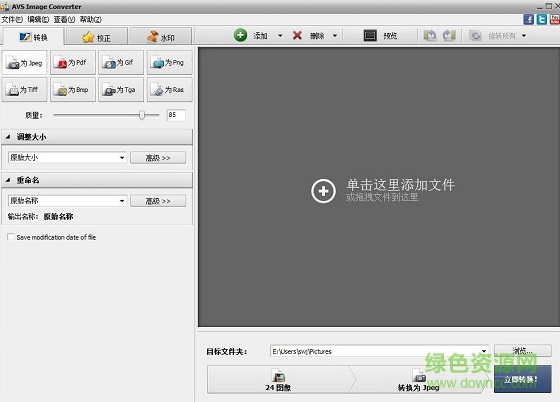Click the quality slider handle
The width and height of the screenshot is (560, 402).
(142, 115)
